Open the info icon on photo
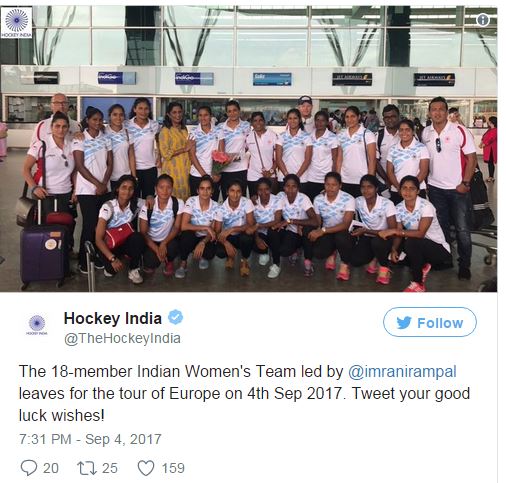Image resolution: width=506 pixels, height=483 pixels. click(482, 20)
